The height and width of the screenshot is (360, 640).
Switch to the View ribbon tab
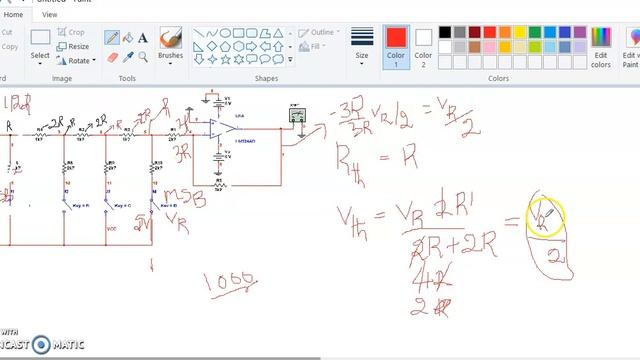coord(49,15)
